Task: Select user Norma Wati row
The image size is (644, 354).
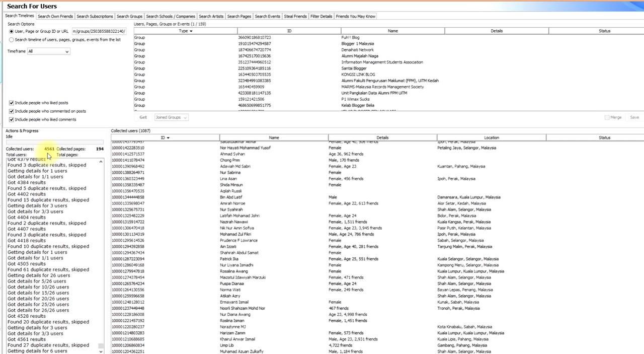Action: 377,290
